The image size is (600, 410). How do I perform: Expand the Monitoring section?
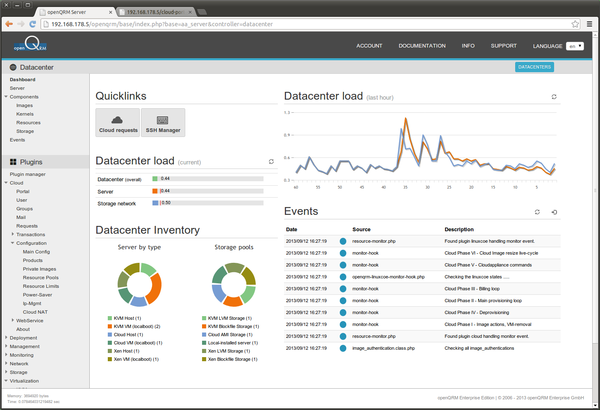coord(6,354)
